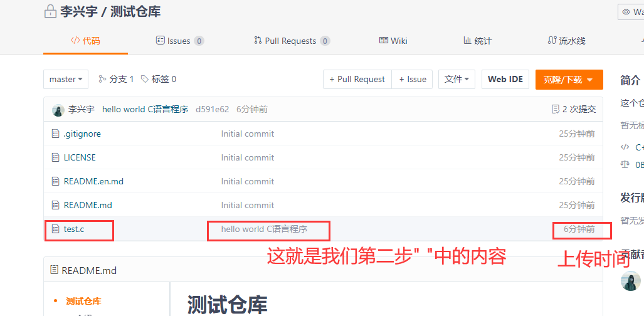This screenshot has height=316, width=644.
Task: Select 测试仓库 in README outline
Action: (x=83, y=301)
